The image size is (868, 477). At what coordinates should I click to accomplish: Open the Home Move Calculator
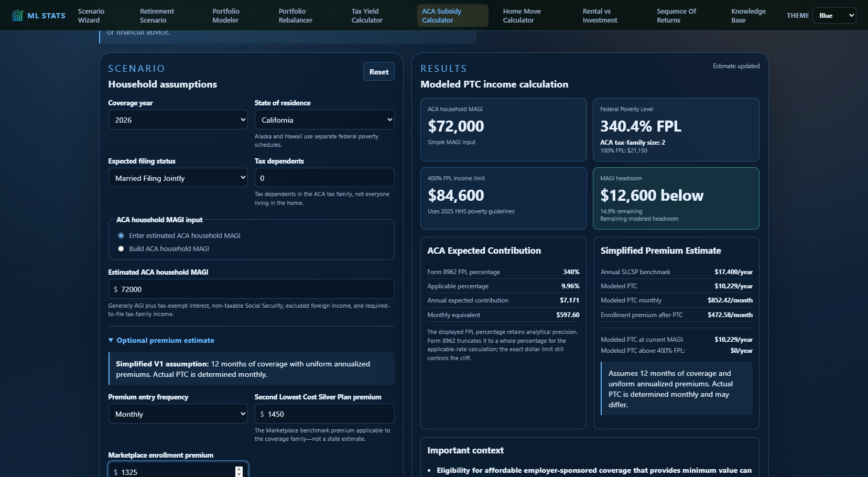pyautogui.click(x=522, y=16)
